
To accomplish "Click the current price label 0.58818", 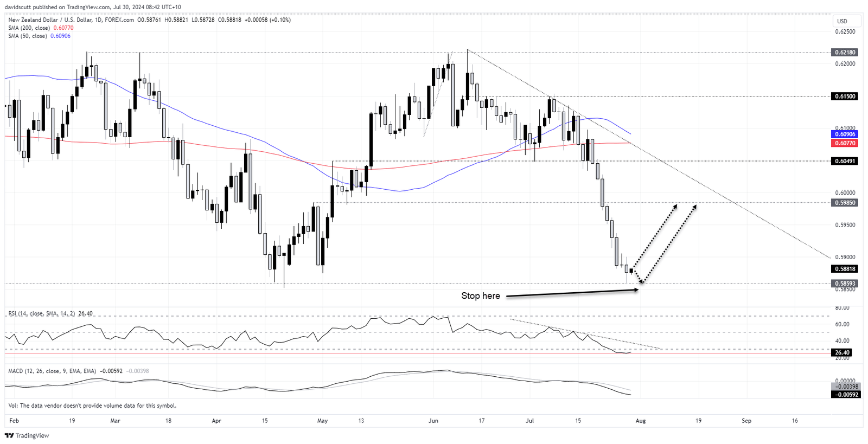I will pos(845,268).
